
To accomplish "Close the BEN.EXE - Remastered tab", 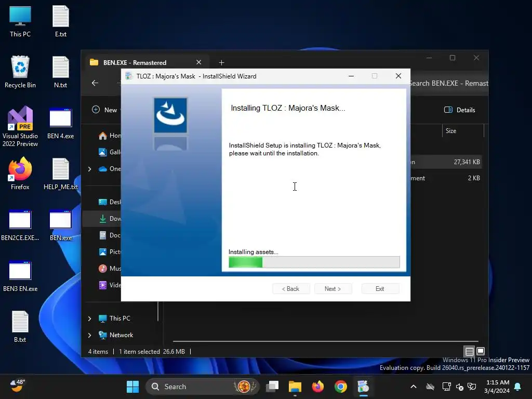I will tap(199, 62).
